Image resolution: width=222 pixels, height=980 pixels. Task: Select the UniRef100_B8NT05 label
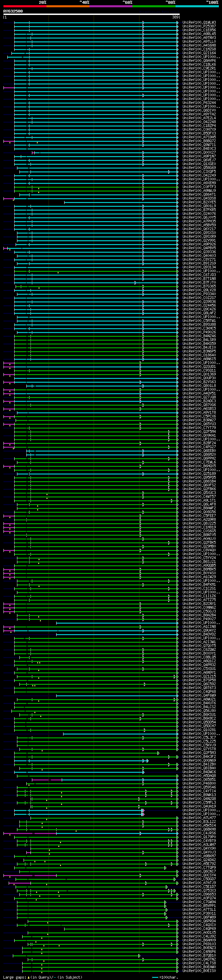(x=199, y=535)
